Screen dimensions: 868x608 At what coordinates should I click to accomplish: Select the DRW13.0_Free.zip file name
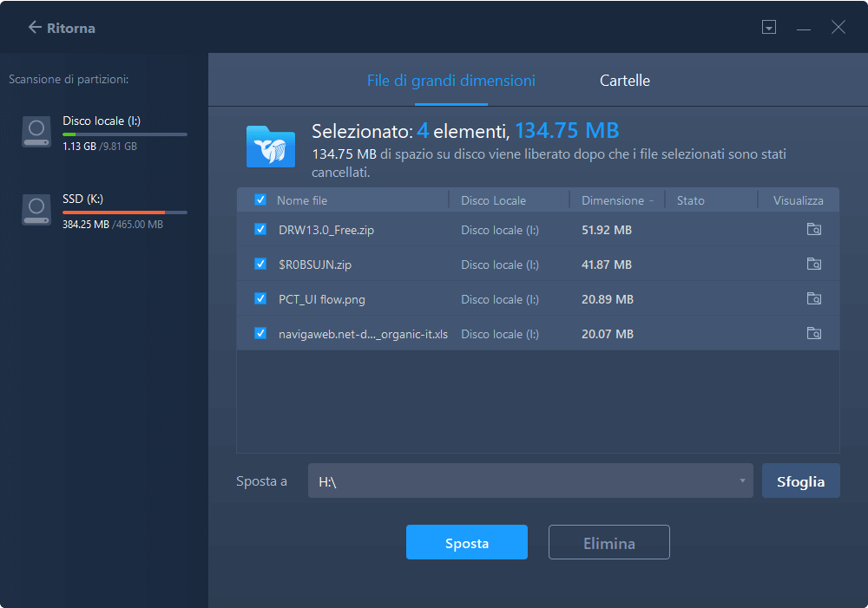tap(326, 230)
